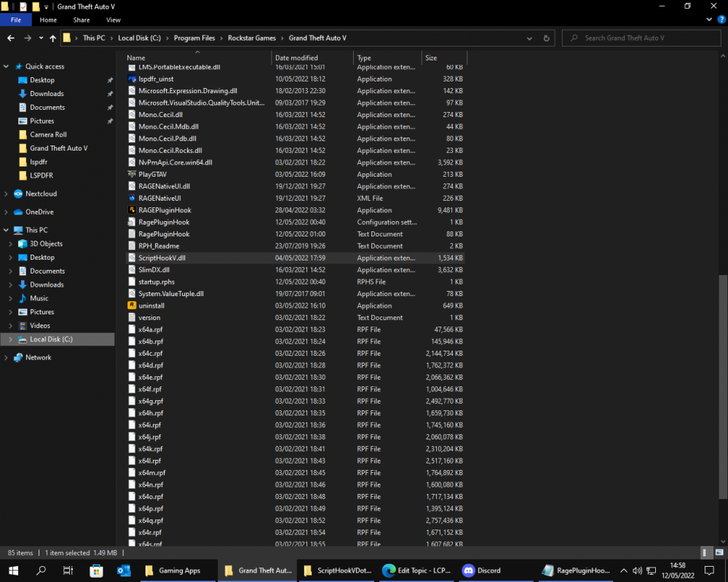Refresh the Grand Theft Auto V folder
Viewport: 728px width, 582px height.
547,38
